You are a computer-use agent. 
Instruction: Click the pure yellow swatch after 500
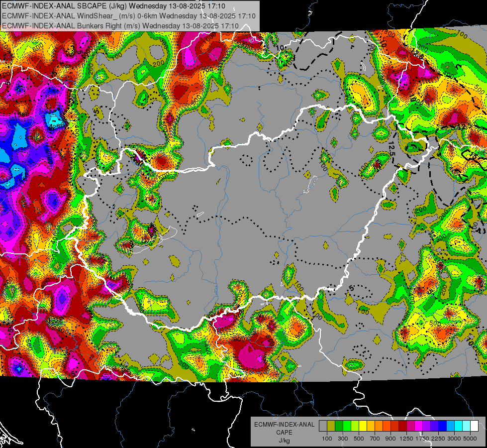pyautogui.click(x=363, y=426)
